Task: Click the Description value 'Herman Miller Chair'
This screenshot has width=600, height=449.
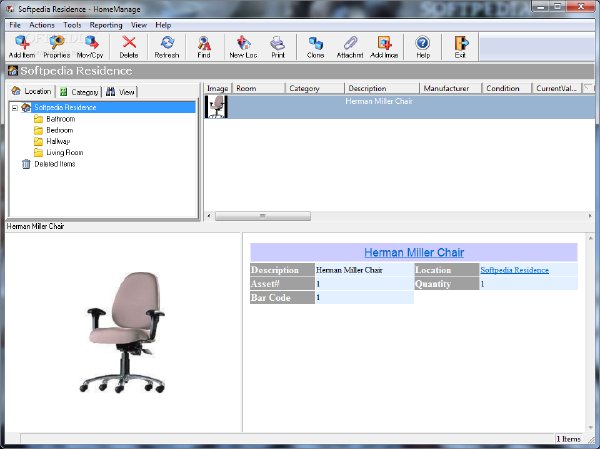Action: (349, 270)
